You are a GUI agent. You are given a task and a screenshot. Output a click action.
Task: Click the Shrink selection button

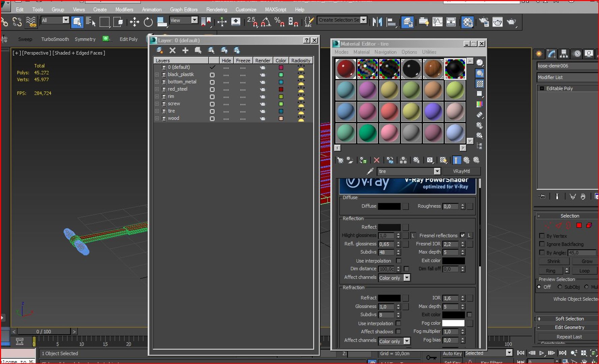553,261
